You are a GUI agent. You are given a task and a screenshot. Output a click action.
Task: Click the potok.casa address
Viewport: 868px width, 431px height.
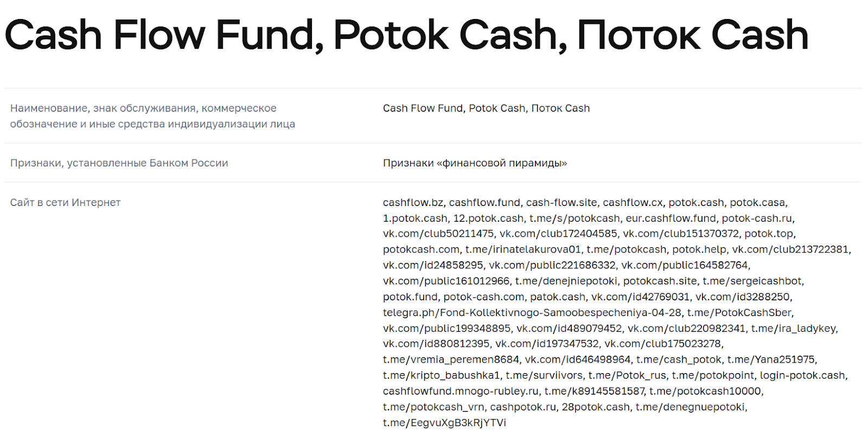coord(758,202)
